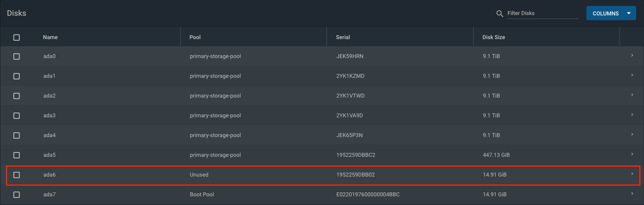Expand the ada0 row chevron
The width and height of the screenshot is (644, 205).
coord(632,56)
